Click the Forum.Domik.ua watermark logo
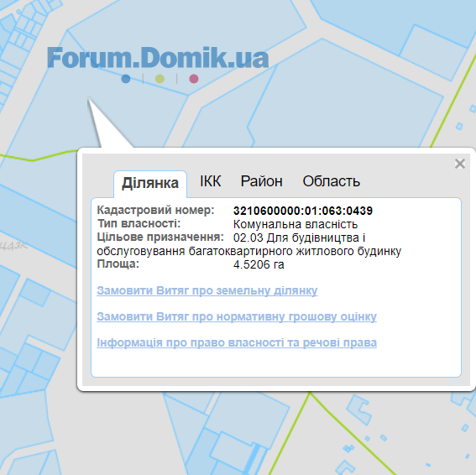Viewport: 476px width, 475px height. (158, 58)
